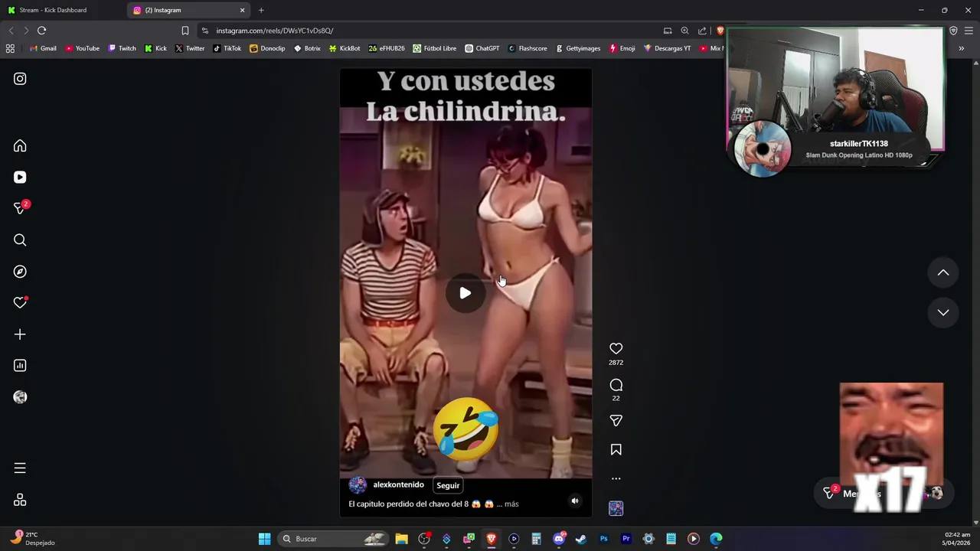Play the paused reel video
Image resolution: width=980 pixels, height=551 pixels.
pyautogui.click(x=465, y=293)
